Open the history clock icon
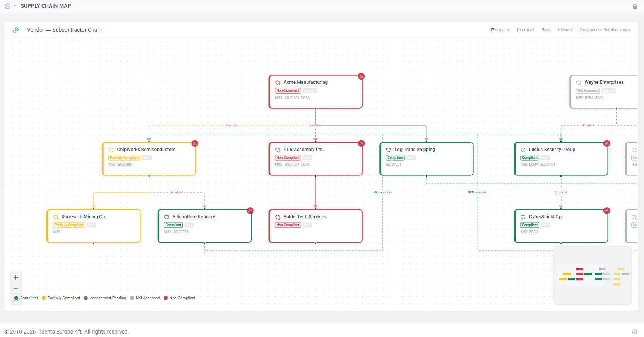Image resolution: width=644 pixels, height=337 pixels. 7,6
